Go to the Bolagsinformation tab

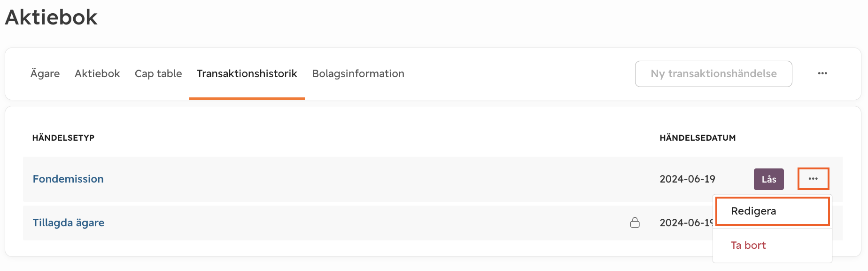(x=358, y=73)
